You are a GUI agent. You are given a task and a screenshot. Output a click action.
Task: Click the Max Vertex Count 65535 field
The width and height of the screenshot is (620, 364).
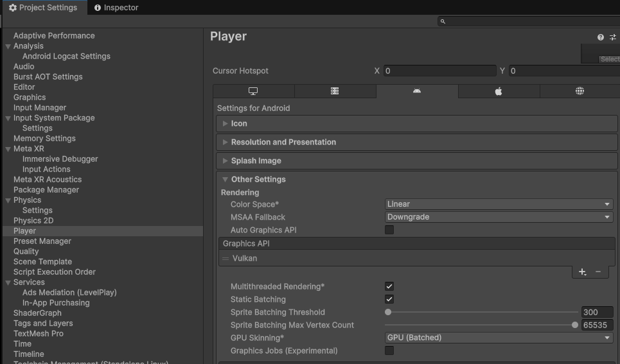click(x=597, y=325)
